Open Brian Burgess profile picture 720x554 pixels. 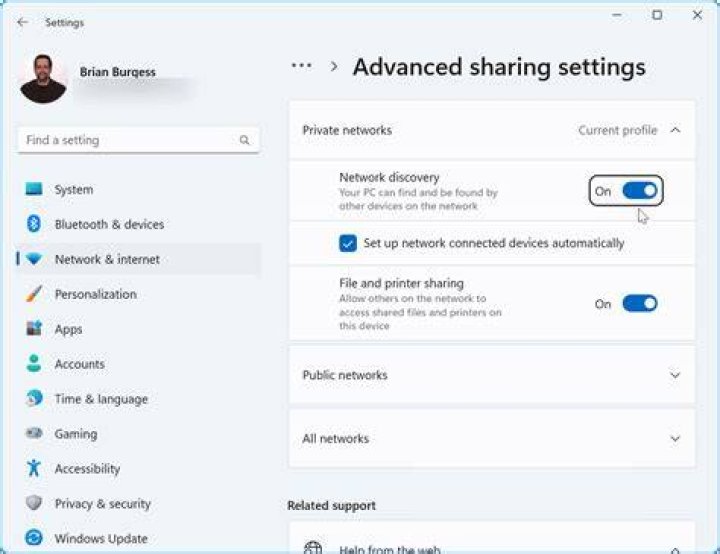click(43, 78)
